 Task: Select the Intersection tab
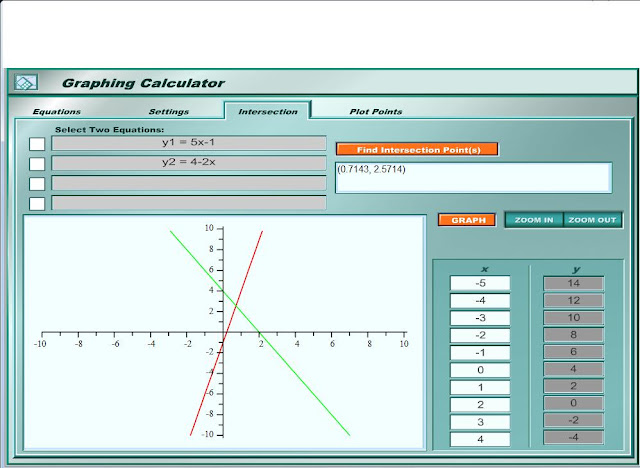click(x=268, y=111)
